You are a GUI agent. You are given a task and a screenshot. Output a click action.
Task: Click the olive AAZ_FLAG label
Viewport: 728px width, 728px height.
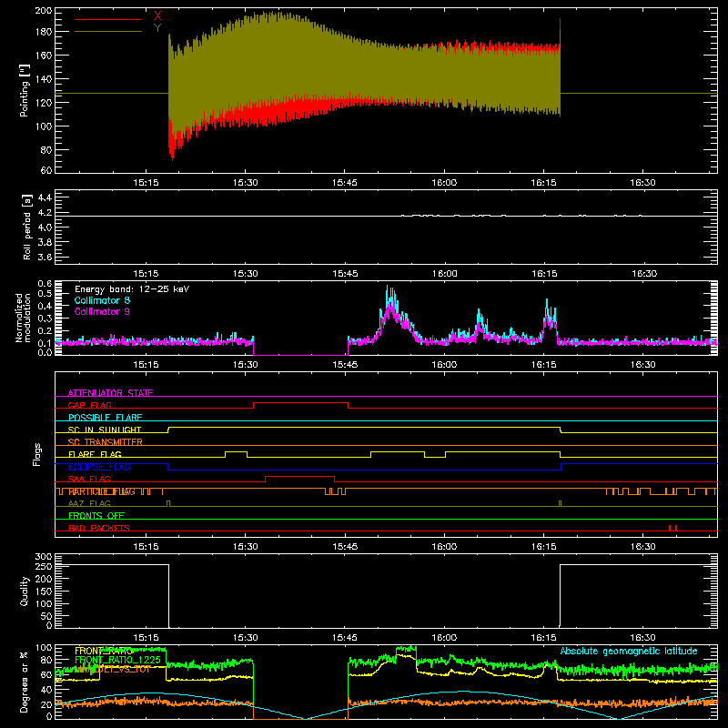89,503
